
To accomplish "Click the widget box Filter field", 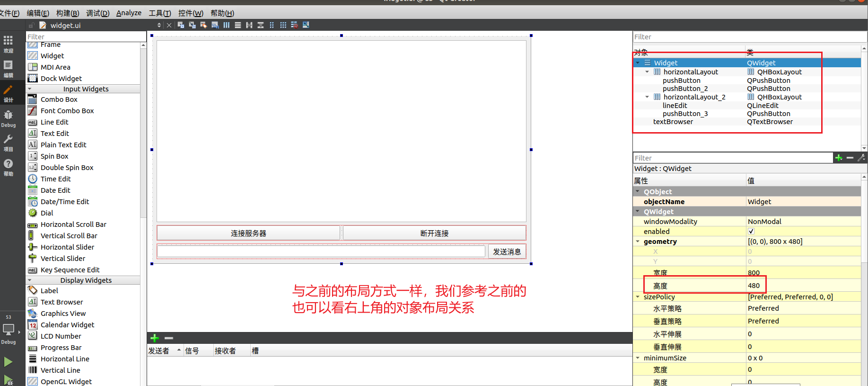I will click(x=86, y=36).
